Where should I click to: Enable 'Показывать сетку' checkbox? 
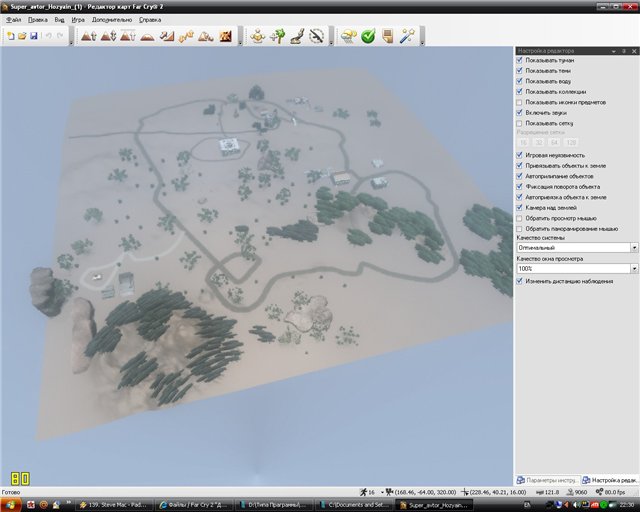[x=519, y=123]
